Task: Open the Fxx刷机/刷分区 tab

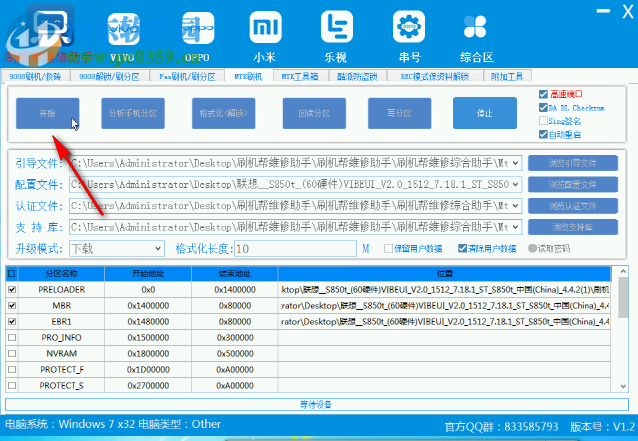Action: (x=187, y=76)
